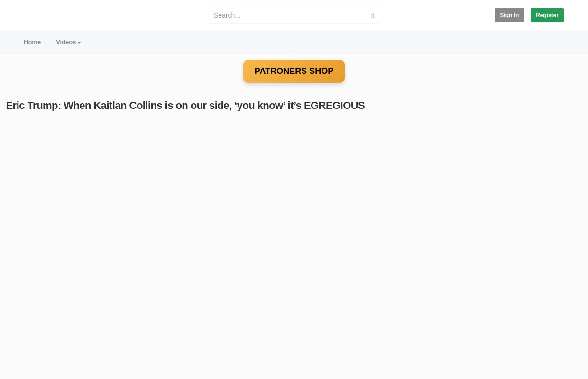Click the 'EGREGIOUS' headline text
588x379 pixels.
334,106
